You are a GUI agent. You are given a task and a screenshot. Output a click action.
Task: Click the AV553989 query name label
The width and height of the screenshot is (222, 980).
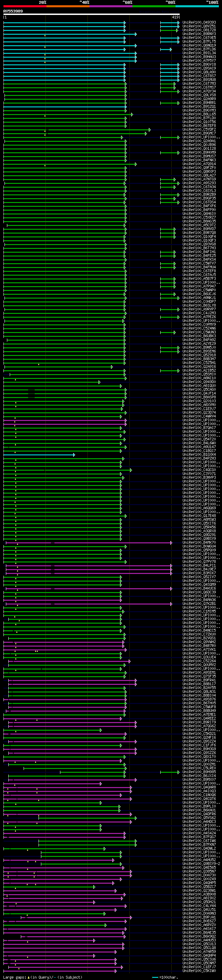click(x=13, y=11)
